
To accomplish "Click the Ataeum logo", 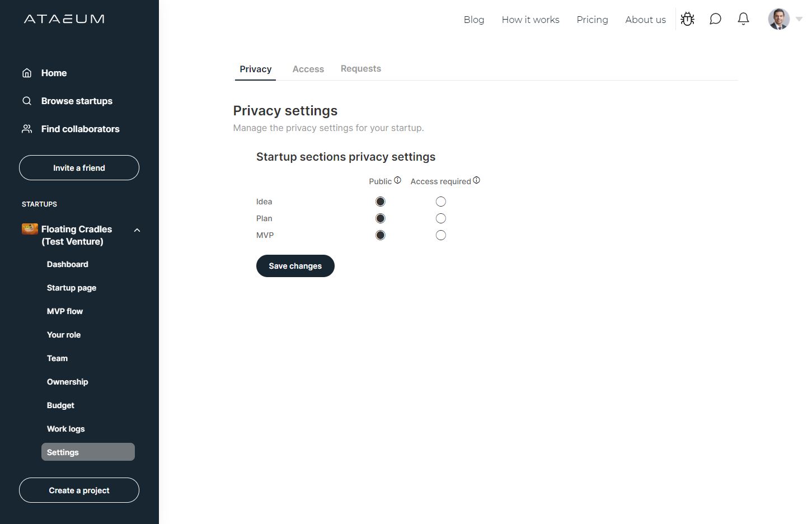I will [x=64, y=19].
